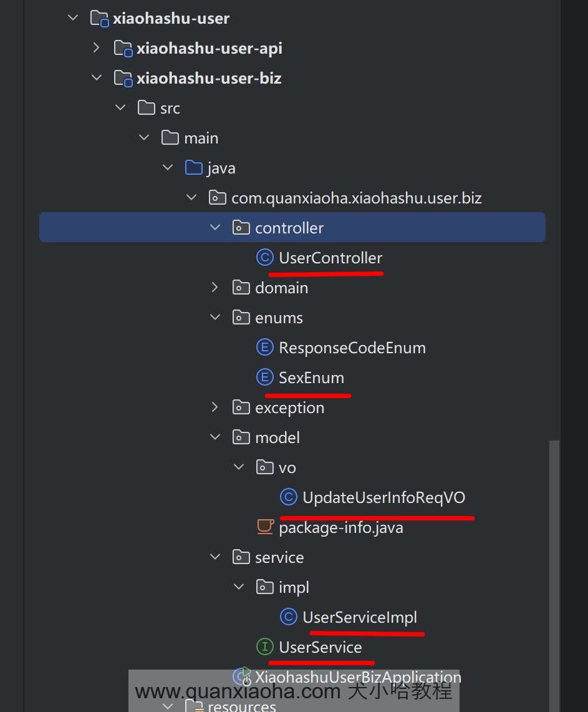Click the xiaohashu-user-api module folder icon

[x=123, y=48]
